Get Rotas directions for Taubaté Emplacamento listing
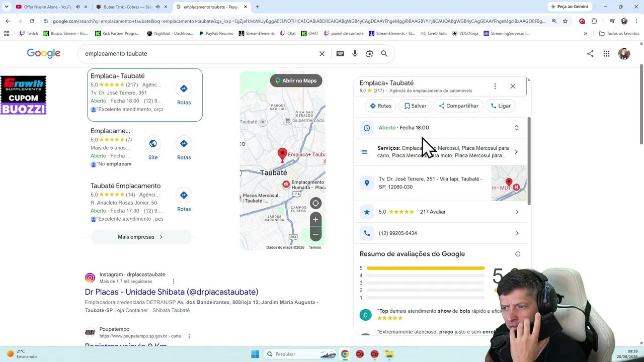Image resolution: width=644 pixels, height=362 pixels. [x=184, y=201]
